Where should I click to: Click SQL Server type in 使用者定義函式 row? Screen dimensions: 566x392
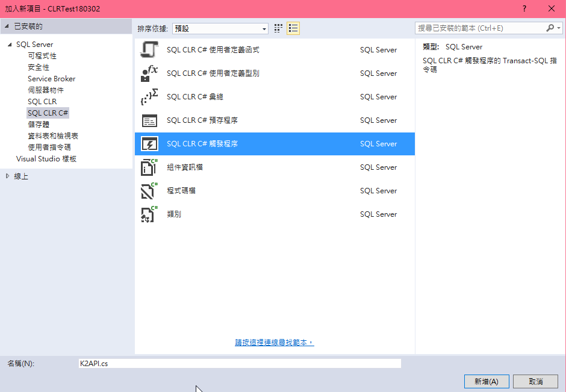(378, 50)
